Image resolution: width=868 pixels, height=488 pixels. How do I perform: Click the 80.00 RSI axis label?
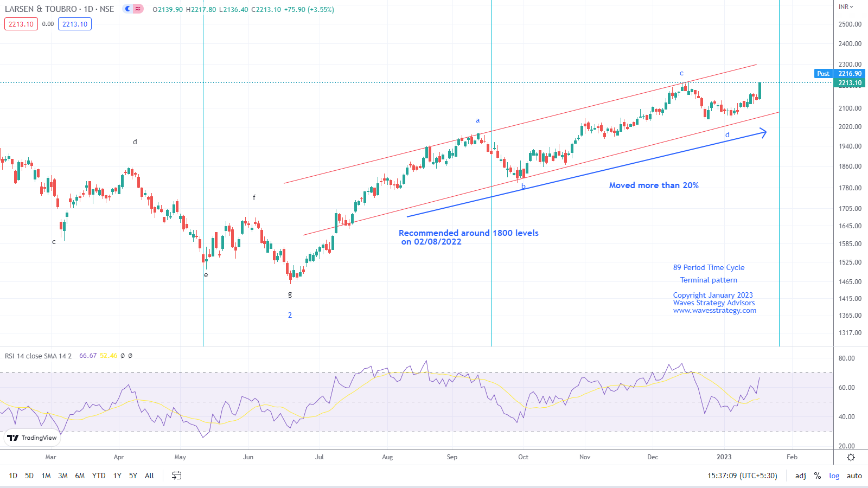847,358
